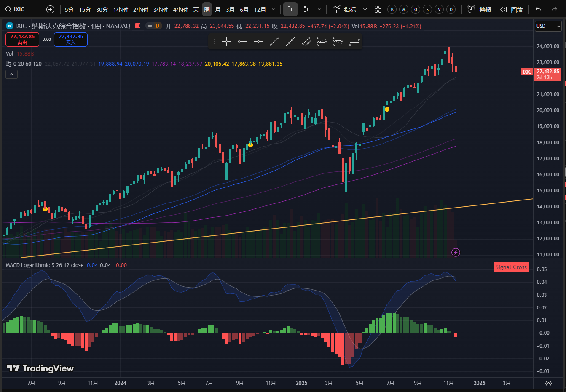
Task: Open the USD currency dropdown
Action: 548,26
